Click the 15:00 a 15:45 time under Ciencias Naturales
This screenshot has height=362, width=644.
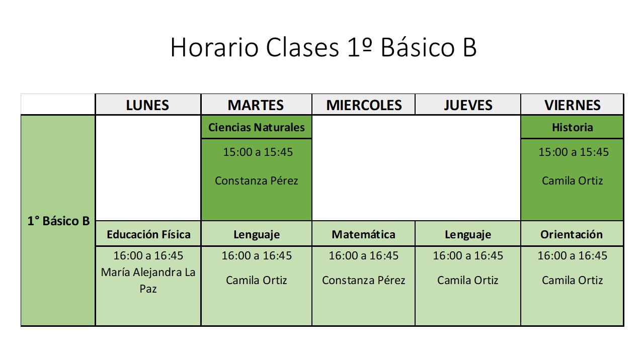258,152
